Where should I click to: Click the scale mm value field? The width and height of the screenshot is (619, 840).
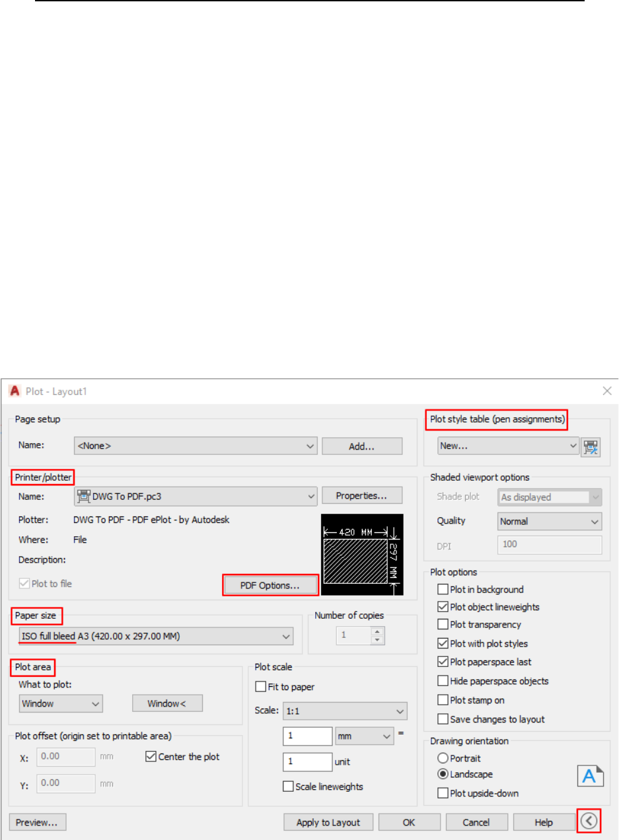pyautogui.click(x=308, y=736)
